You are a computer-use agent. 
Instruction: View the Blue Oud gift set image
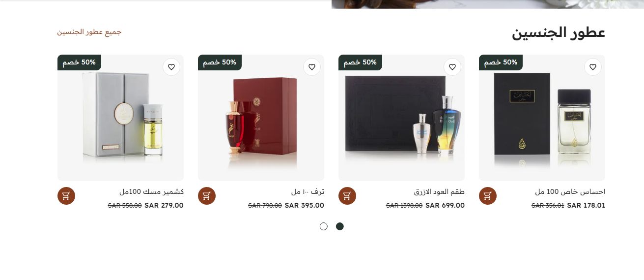[401, 118]
